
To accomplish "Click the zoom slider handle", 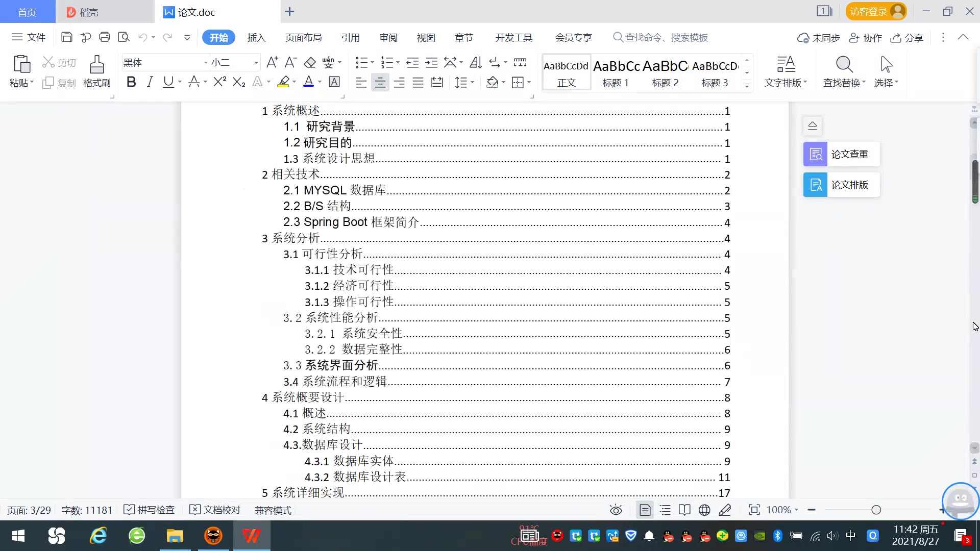I will point(876,510).
